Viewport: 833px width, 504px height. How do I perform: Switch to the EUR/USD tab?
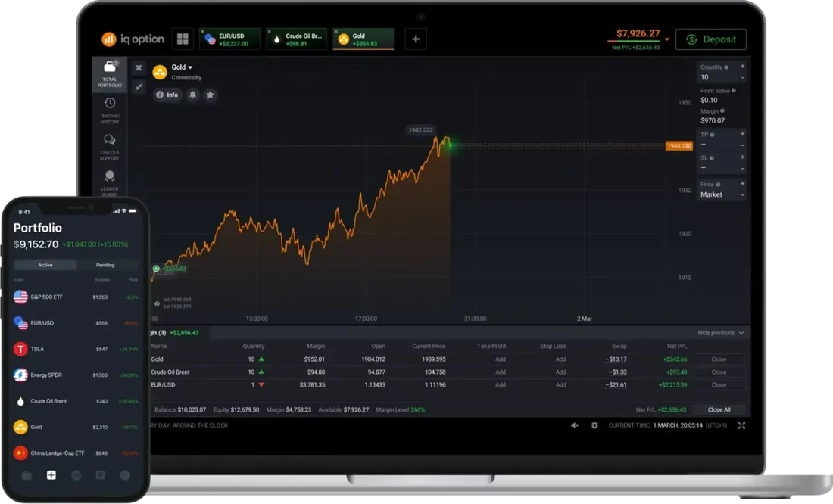(230, 39)
